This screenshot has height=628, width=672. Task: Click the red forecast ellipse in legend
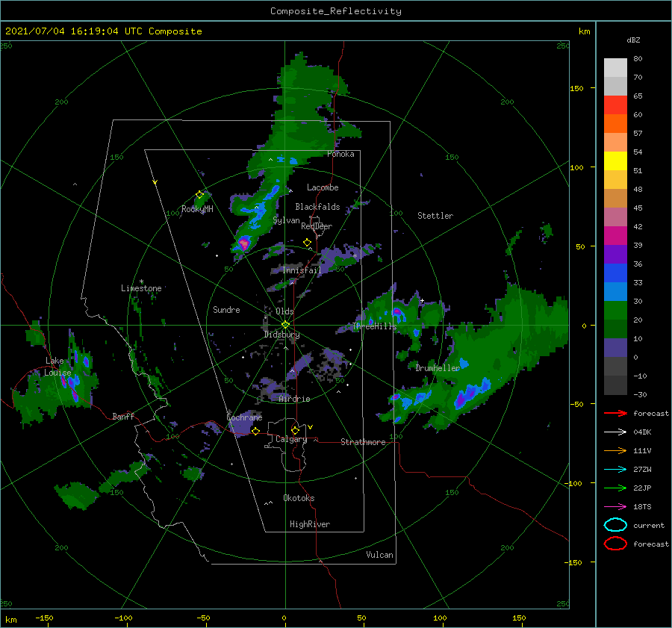click(x=615, y=544)
